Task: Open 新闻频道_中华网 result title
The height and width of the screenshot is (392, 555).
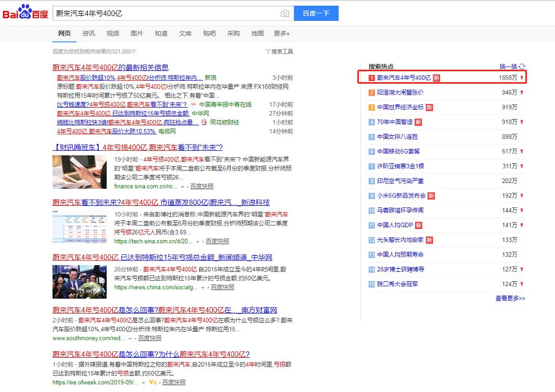Action: (162, 257)
